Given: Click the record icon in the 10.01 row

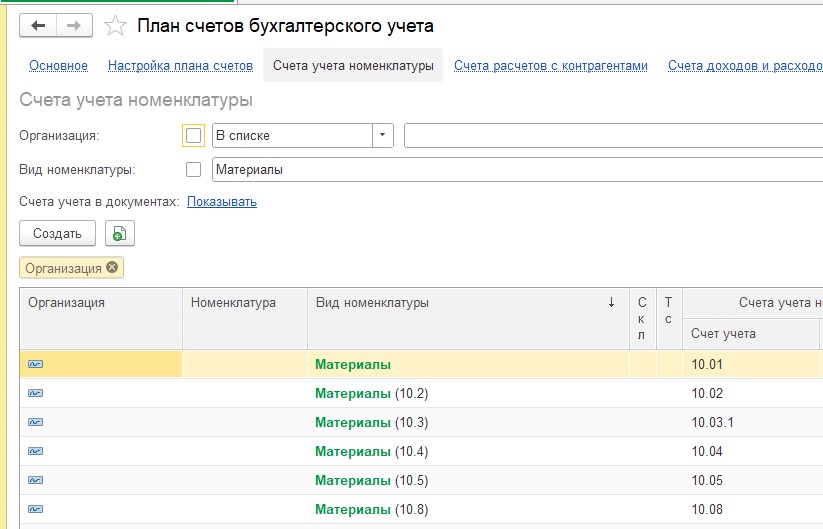Looking at the screenshot, I should (35, 364).
